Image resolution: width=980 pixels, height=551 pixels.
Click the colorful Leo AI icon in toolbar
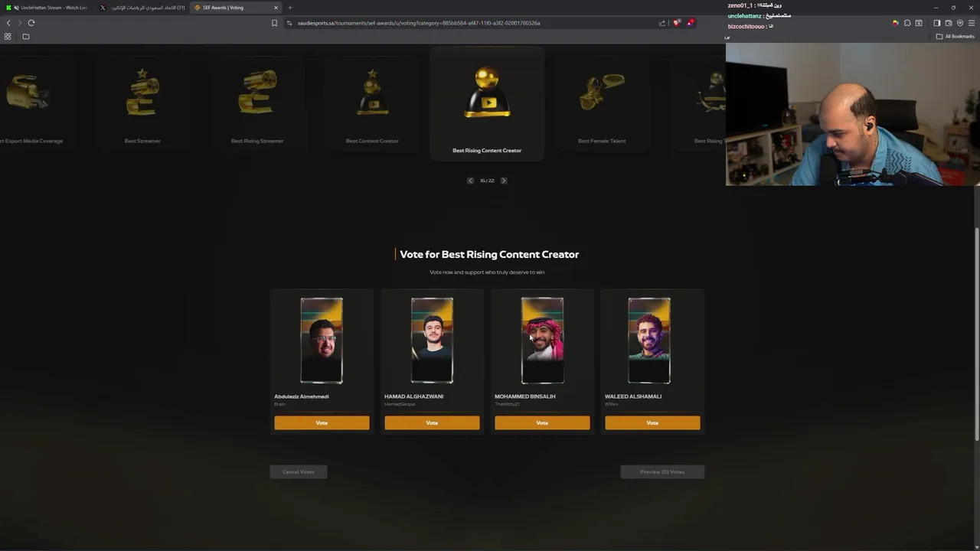point(895,23)
